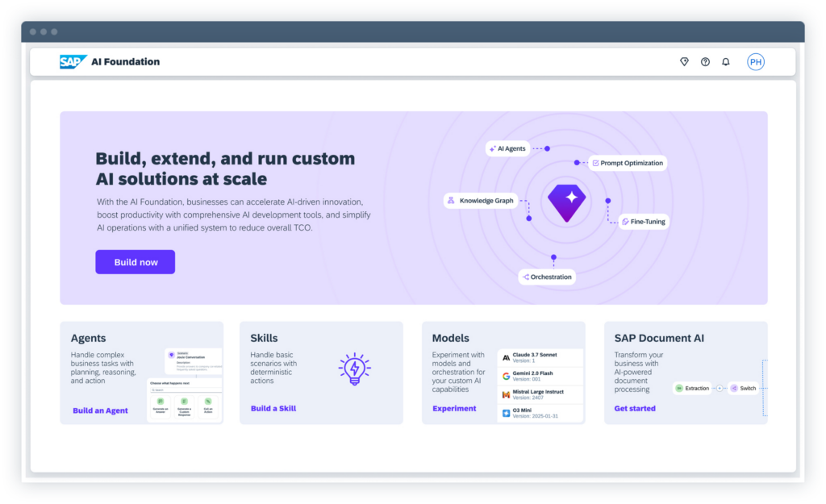Image resolution: width=826 pixels, height=504 pixels.
Task: Click the diamond feedback icon in the header
Action: 684,61
